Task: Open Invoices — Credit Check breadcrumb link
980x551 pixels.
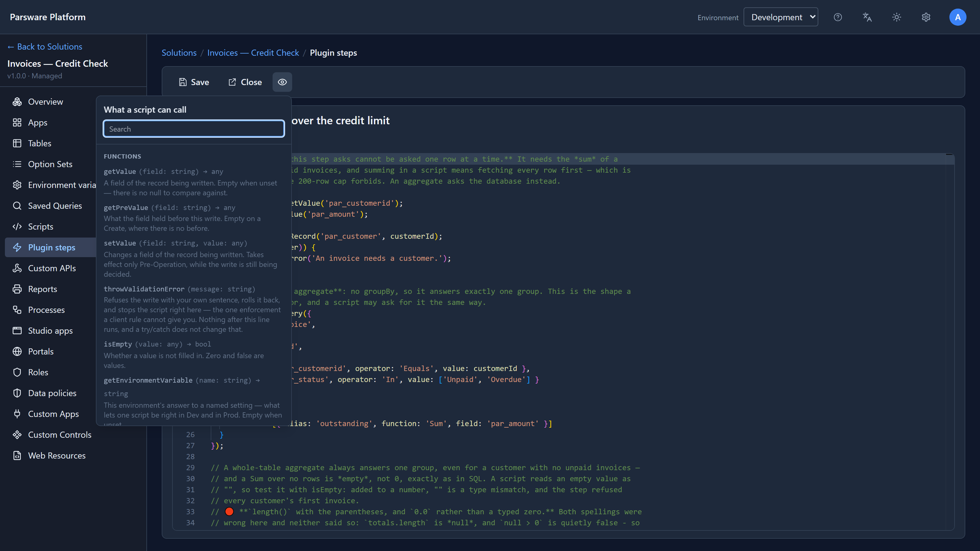Action: click(253, 53)
